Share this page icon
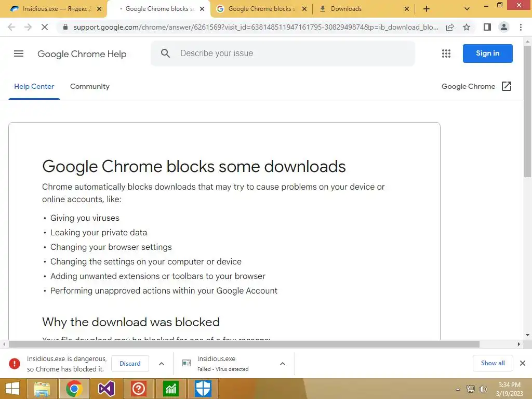532x399 pixels. click(450, 27)
